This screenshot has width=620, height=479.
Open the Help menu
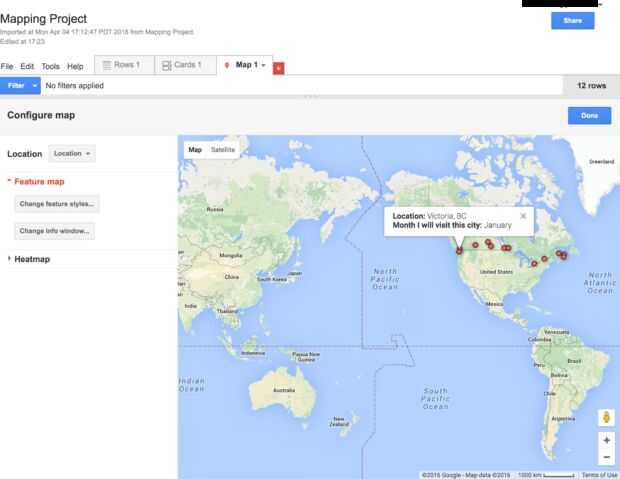pyautogui.click(x=75, y=66)
